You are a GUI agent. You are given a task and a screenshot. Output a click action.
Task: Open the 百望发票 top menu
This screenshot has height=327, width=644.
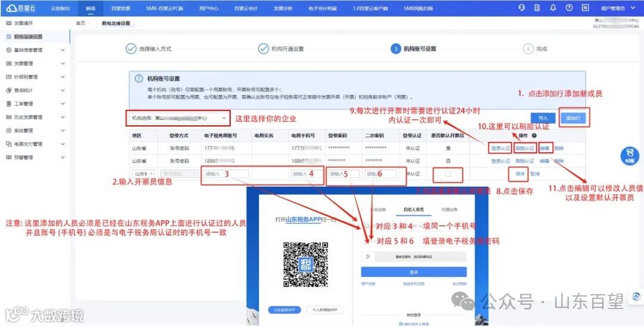point(120,8)
